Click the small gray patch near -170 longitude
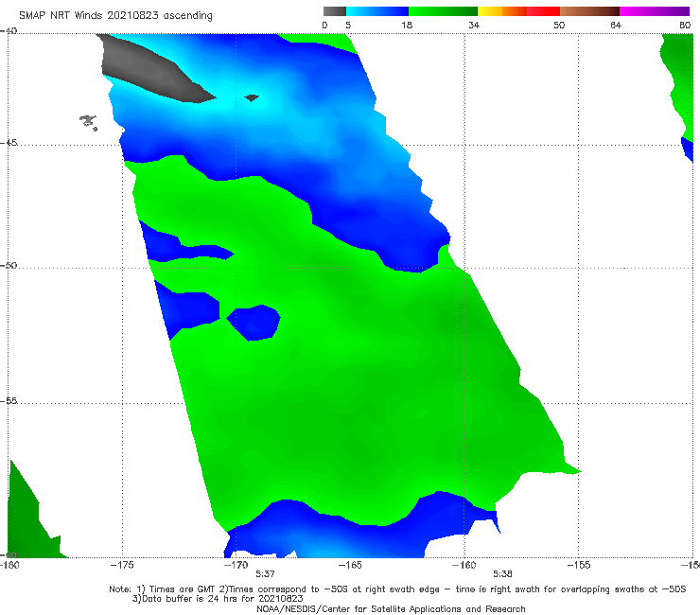The width and height of the screenshot is (700, 615). pos(252,97)
